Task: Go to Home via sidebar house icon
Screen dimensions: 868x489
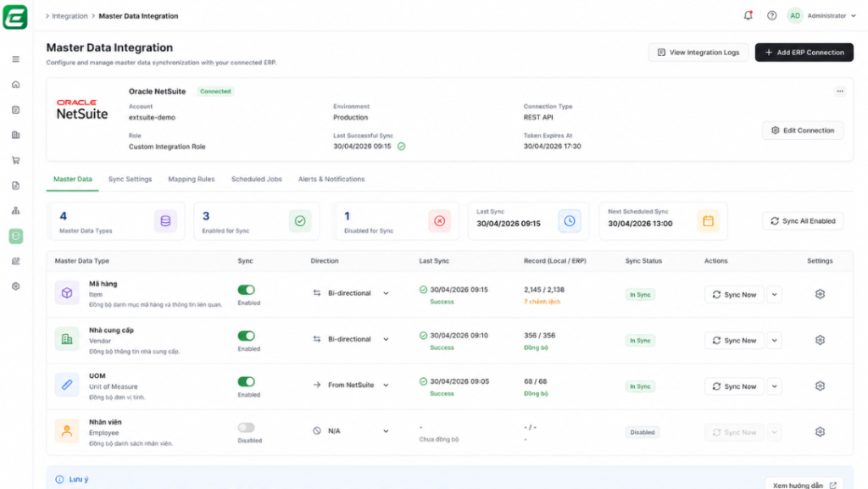Action: pos(15,85)
